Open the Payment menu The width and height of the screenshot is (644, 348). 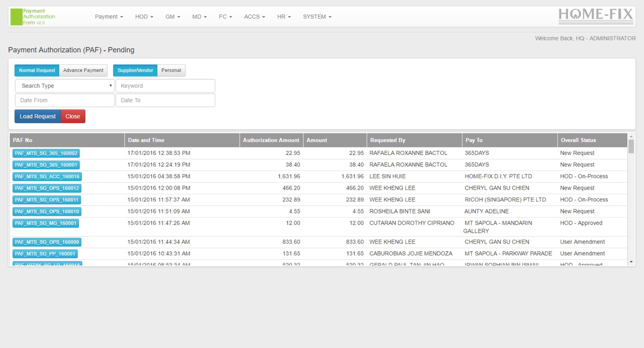[108, 17]
